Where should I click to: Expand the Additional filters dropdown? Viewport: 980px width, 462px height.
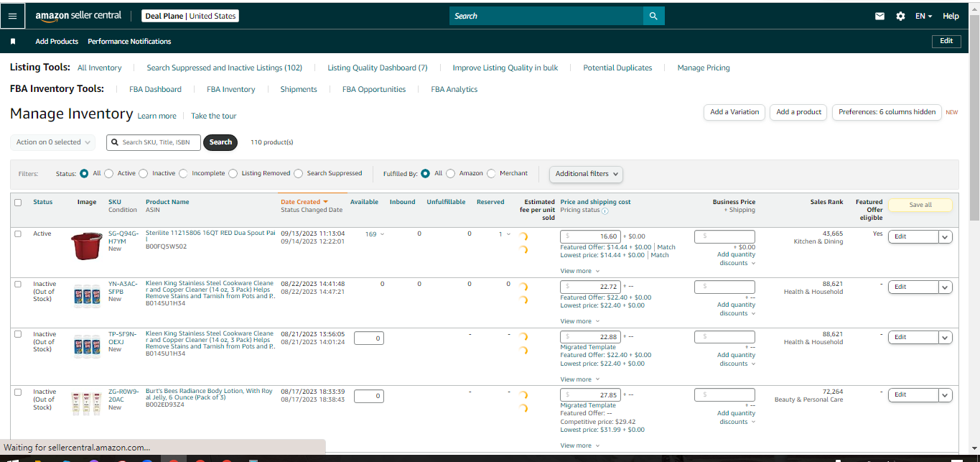click(x=586, y=174)
